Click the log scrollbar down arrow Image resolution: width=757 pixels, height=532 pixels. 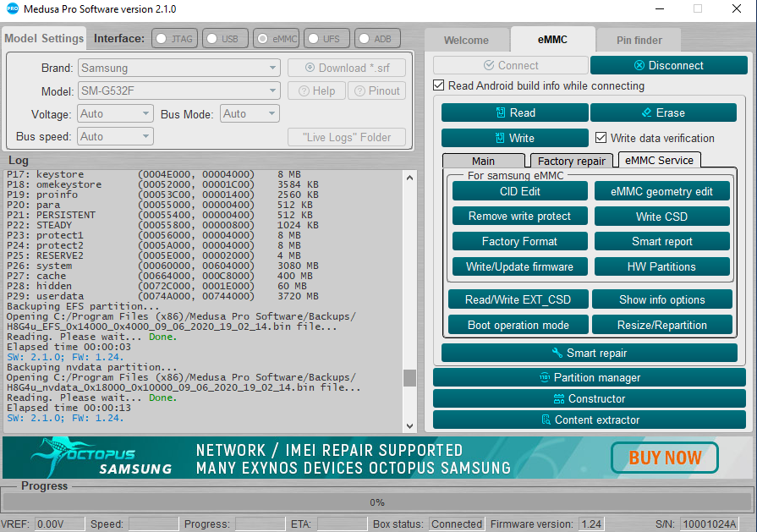click(x=409, y=425)
